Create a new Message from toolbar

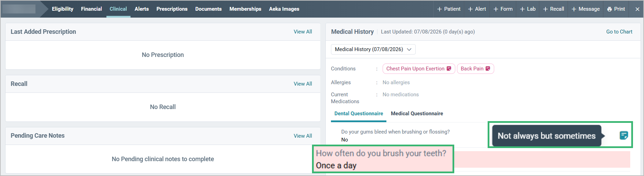[x=585, y=9]
